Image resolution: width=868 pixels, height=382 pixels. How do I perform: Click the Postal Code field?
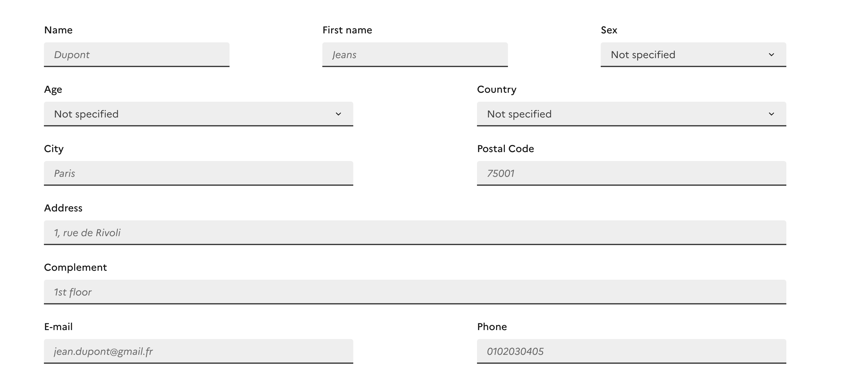(631, 173)
